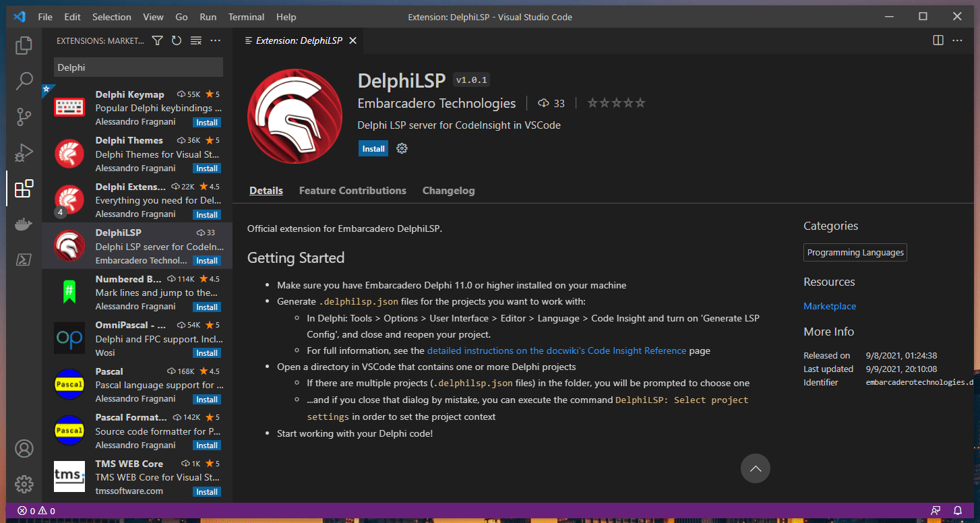980x523 pixels.
Task: Click the VS Code logo icon
Action: click(x=19, y=17)
